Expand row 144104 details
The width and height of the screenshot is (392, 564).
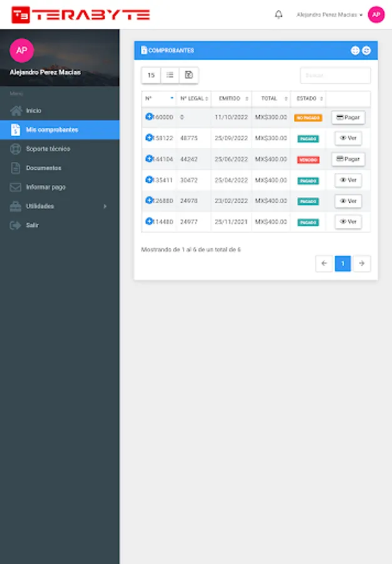(149, 159)
